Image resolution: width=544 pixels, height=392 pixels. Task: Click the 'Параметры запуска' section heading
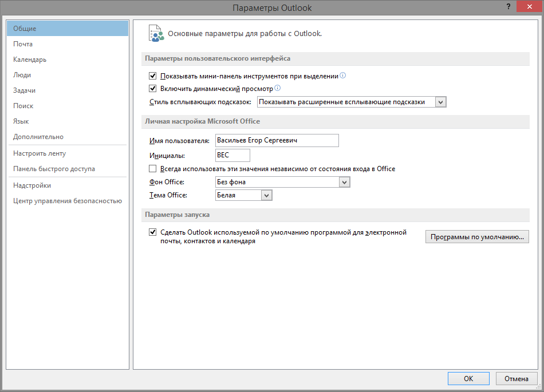pyautogui.click(x=178, y=215)
